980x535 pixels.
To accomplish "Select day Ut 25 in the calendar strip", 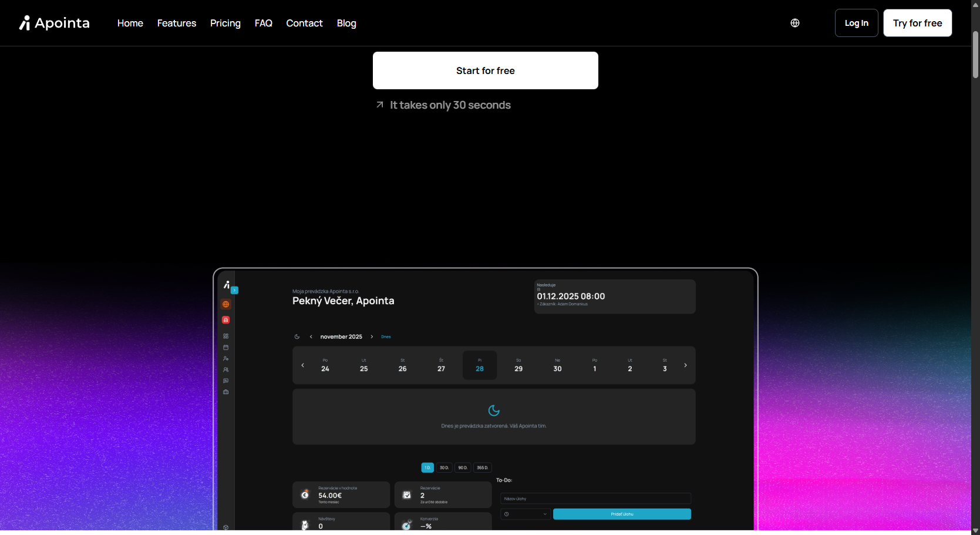I will 364,365.
